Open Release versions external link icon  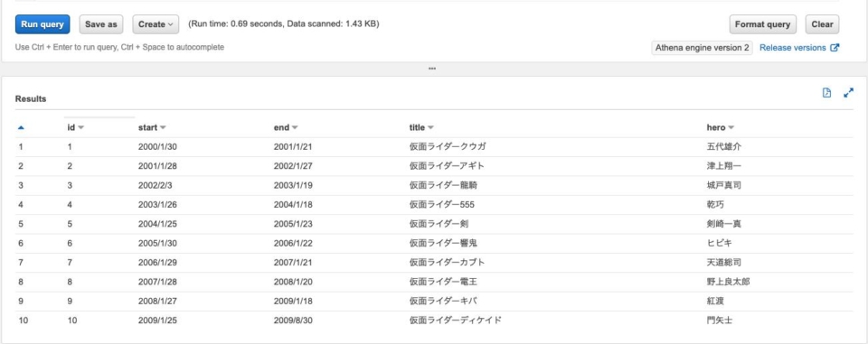tap(835, 48)
